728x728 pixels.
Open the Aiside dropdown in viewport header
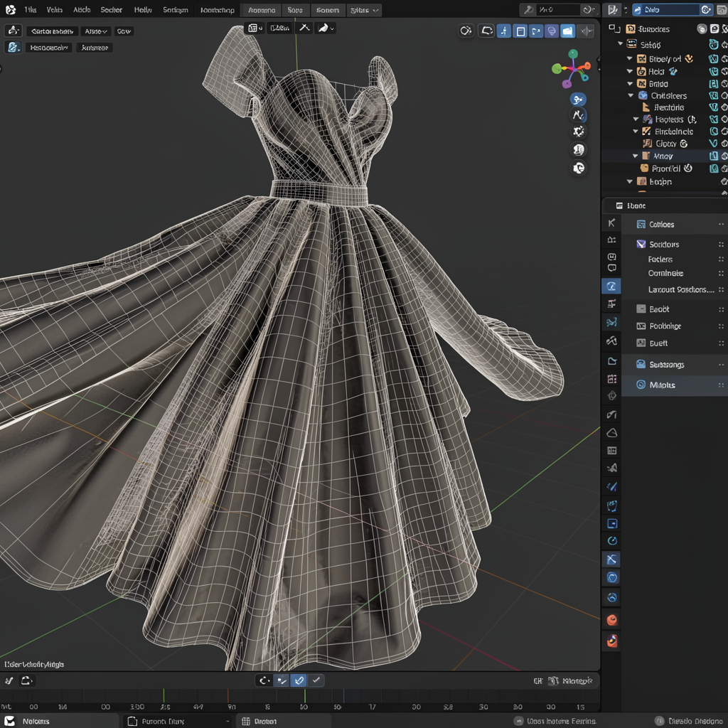pyautogui.click(x=96, y=31)
